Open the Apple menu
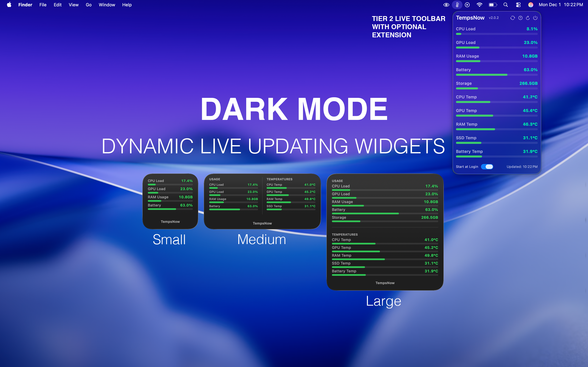The image size is (588, 367). (9, 5)
